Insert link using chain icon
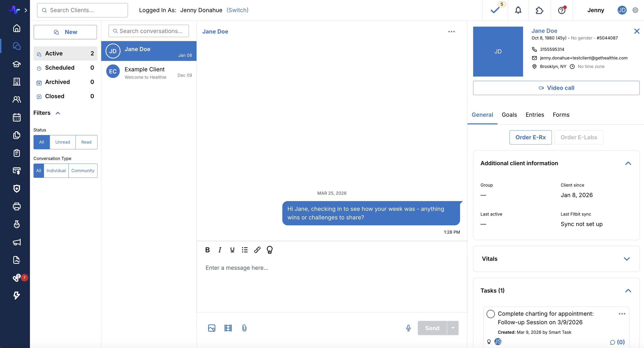This screenshot has width=644, height=348. (x=257, y=250)
